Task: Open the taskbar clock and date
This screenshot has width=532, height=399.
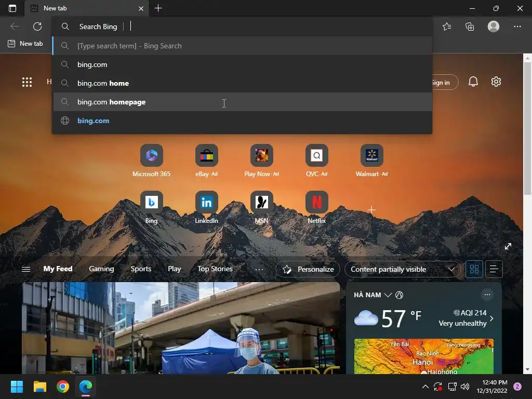Action: click(x=492, y=387)
